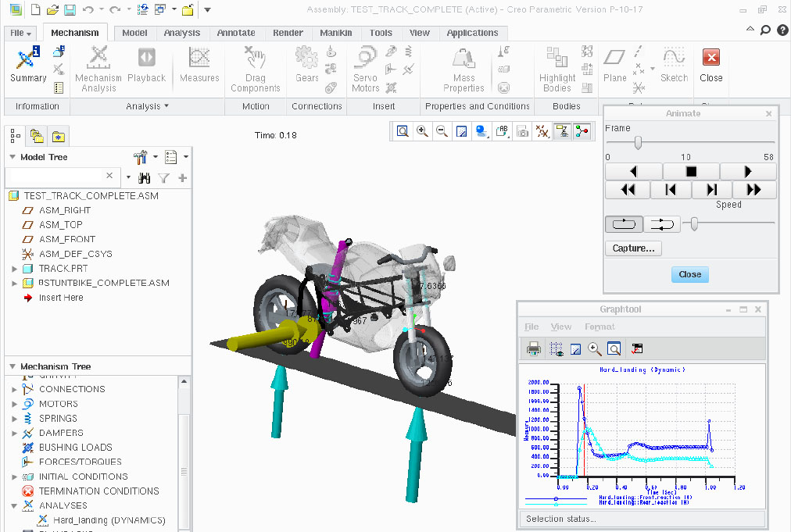Expand CONNECTIONS in Mechanism Tree

15,389
